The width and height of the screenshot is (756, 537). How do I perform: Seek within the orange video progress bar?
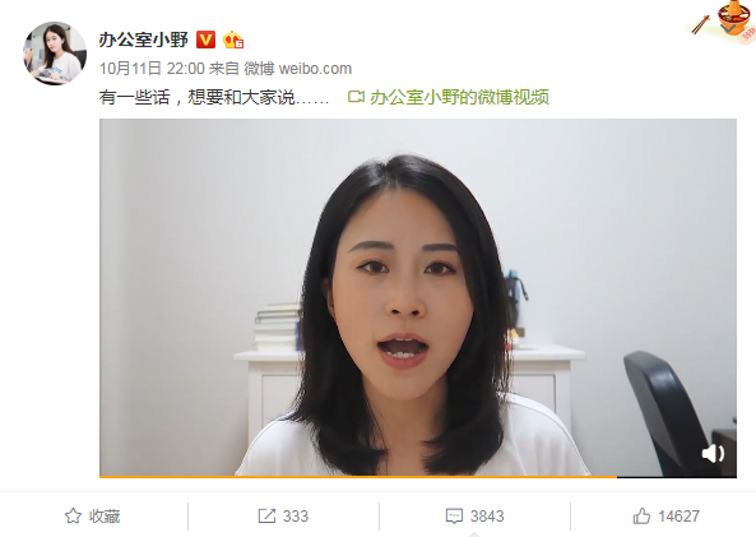pyautogui.click(x=358, y=477)
